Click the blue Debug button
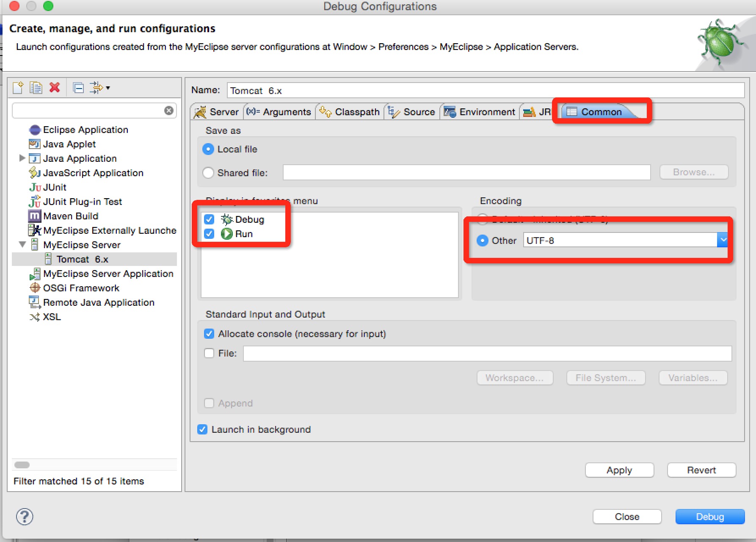 pyautogui.click(x=710, y=517)
